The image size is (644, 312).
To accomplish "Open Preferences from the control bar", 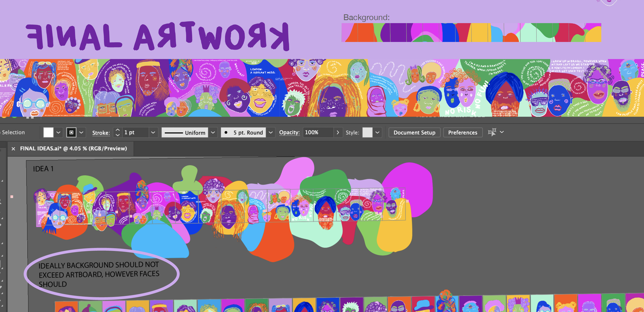I will pos(462,132).
